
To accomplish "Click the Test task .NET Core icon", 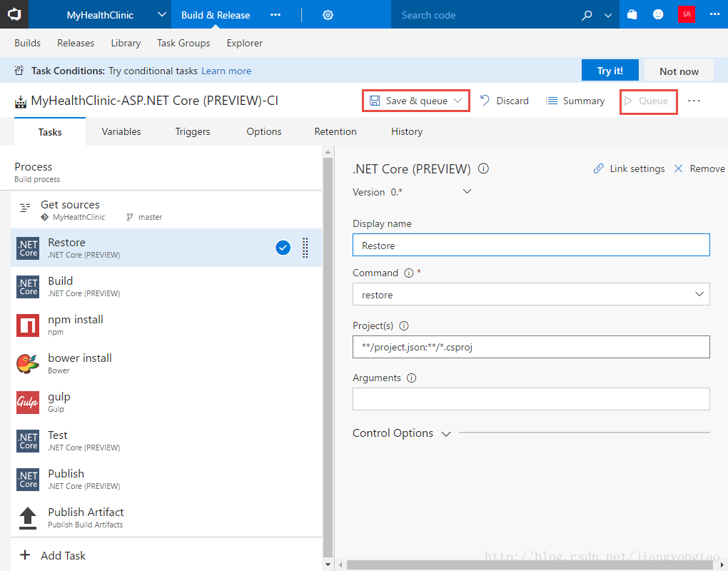I will [28, 441].
